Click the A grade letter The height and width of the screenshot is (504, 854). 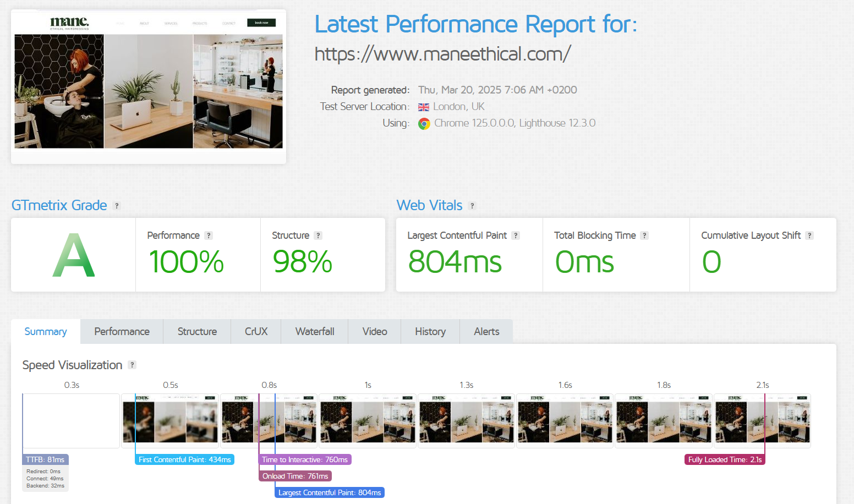point(74,255)
